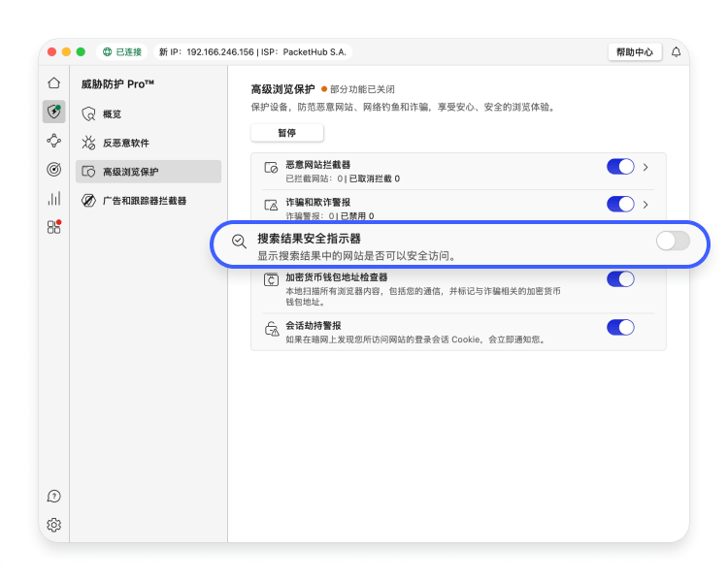The height and width of the screenshot is (582, 728).
Task: Open 概览 menu item
Action: pyautogui.click(x=149, y=114)
